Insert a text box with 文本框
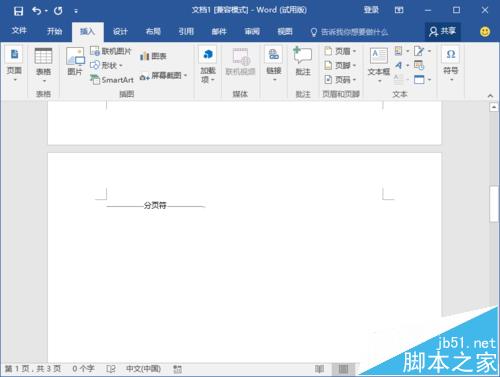 coord(379,65)
